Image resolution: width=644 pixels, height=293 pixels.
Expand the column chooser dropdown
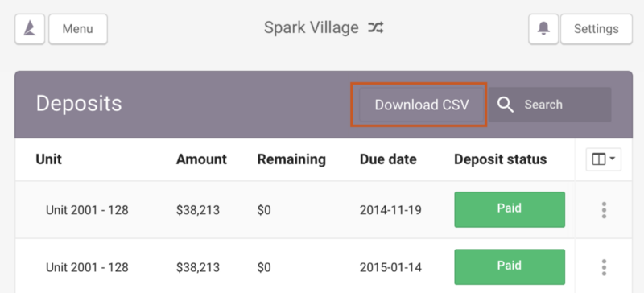click(x=603, y=159)
